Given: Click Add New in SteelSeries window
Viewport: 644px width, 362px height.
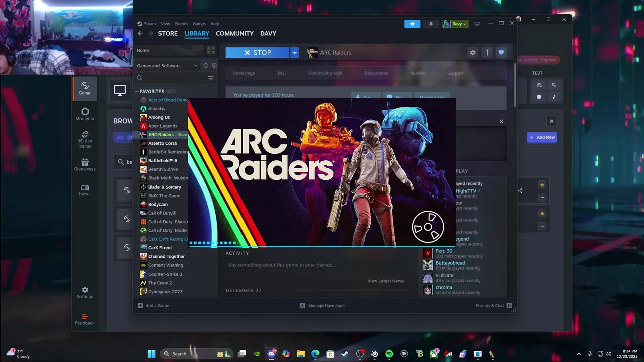Looking at the screenshot, I should click(x=542, y=137).
